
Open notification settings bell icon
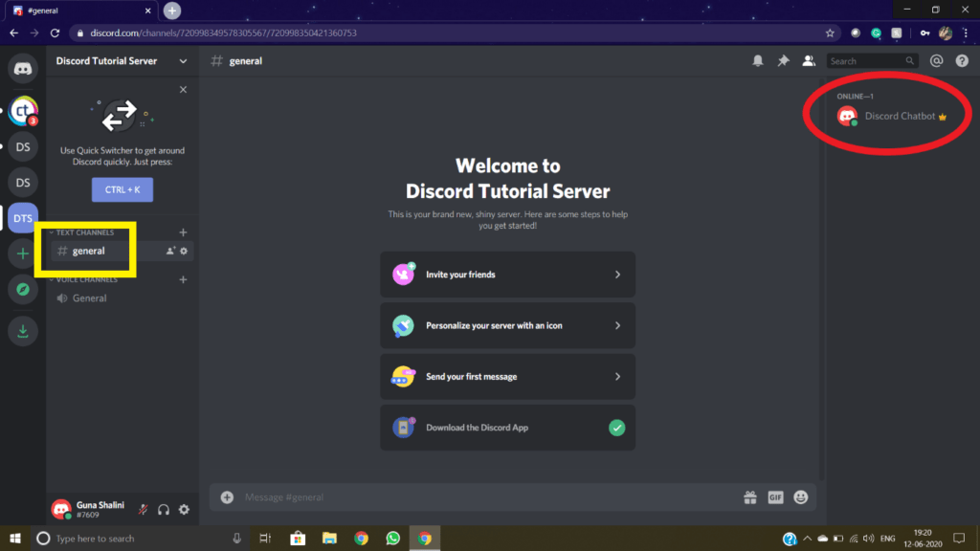[x=758, y=61]
